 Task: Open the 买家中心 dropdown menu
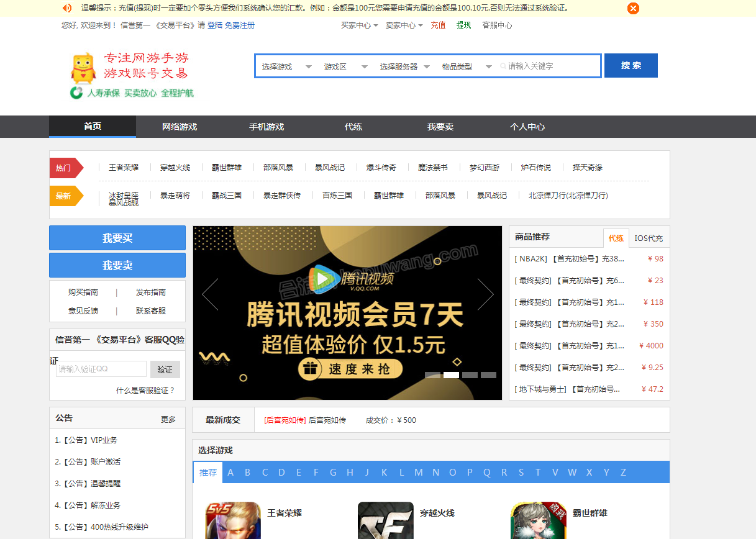(x=359, y=25)
